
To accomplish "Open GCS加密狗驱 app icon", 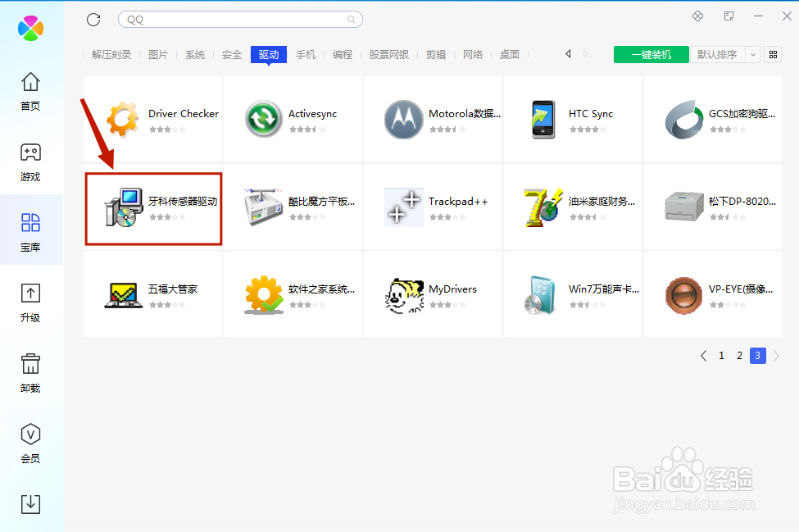I will 683,119.
